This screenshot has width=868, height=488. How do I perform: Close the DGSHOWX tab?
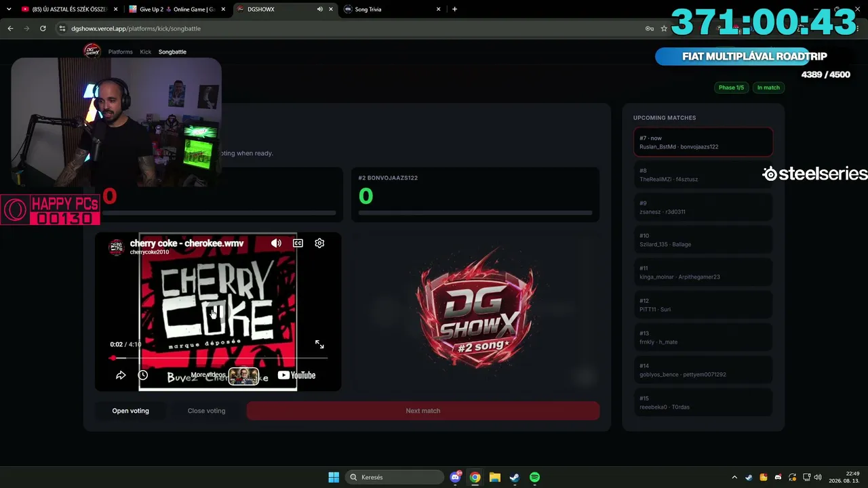pyautogui.click(x=331, y=9)
